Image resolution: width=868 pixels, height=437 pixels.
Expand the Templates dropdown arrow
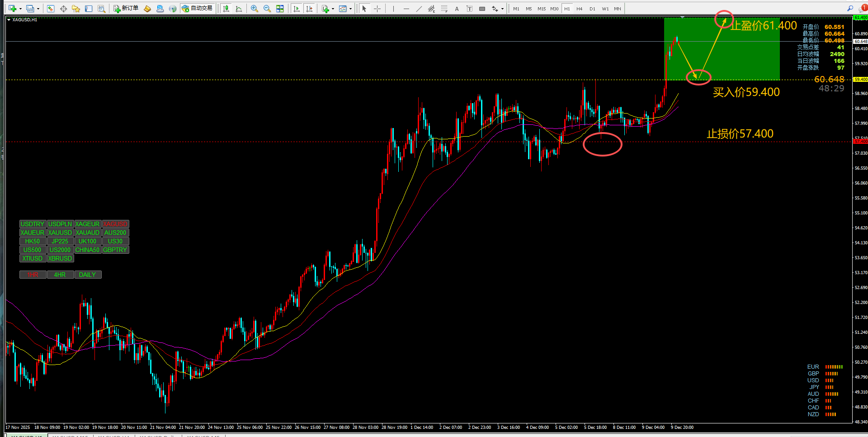[x=350, y=9]
